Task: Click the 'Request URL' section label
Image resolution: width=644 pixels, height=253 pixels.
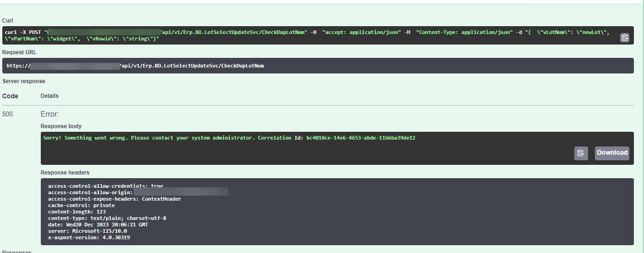Action: click(x=19, y=52)
